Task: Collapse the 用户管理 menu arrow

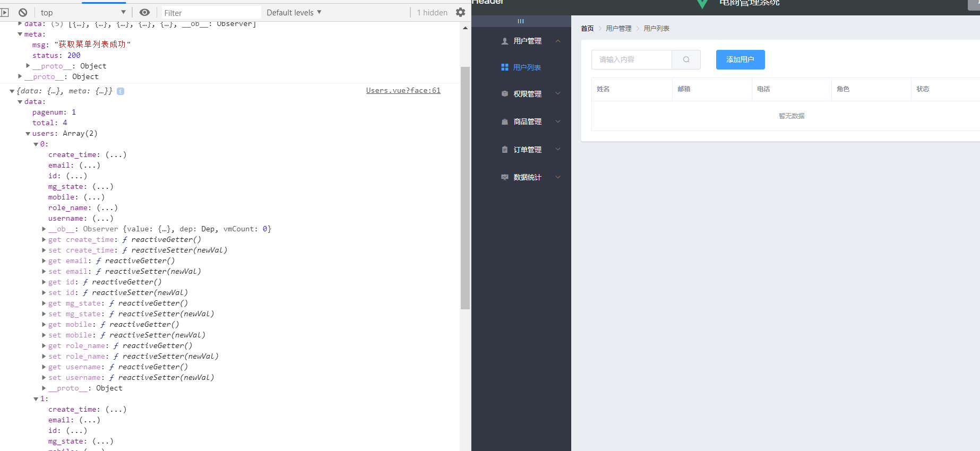Action: click(x=558, y=41)
